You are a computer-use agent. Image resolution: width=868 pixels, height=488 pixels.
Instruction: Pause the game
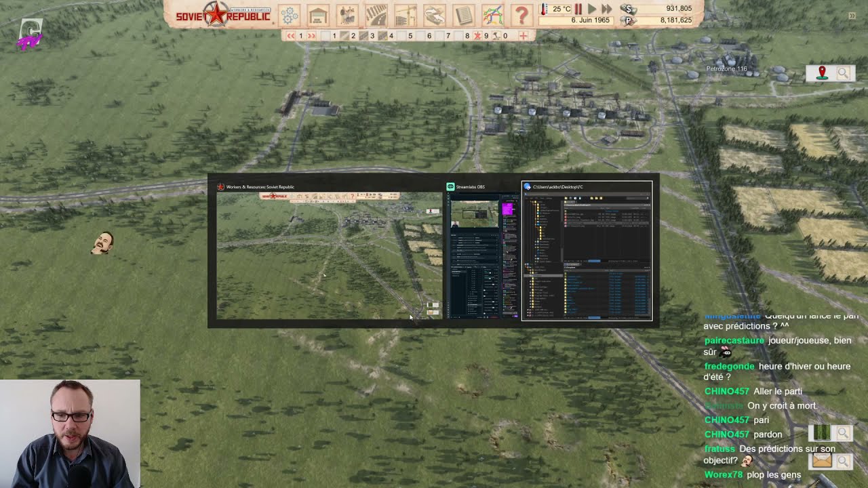coord(578,9)
